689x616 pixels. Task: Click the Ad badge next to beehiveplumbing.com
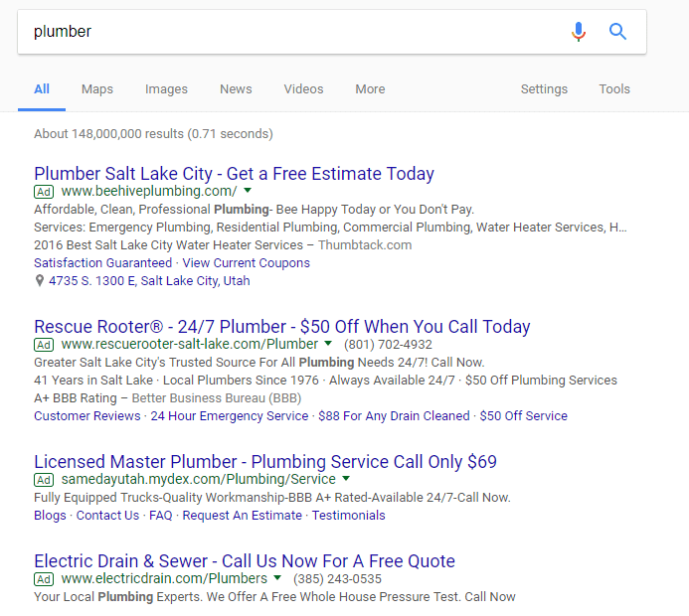click(44, 191)
